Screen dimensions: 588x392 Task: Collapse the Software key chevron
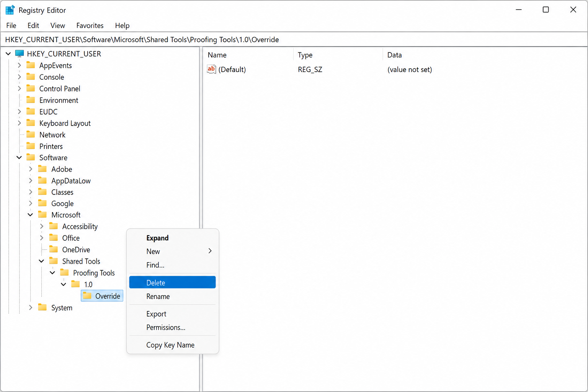pos(19,157)
